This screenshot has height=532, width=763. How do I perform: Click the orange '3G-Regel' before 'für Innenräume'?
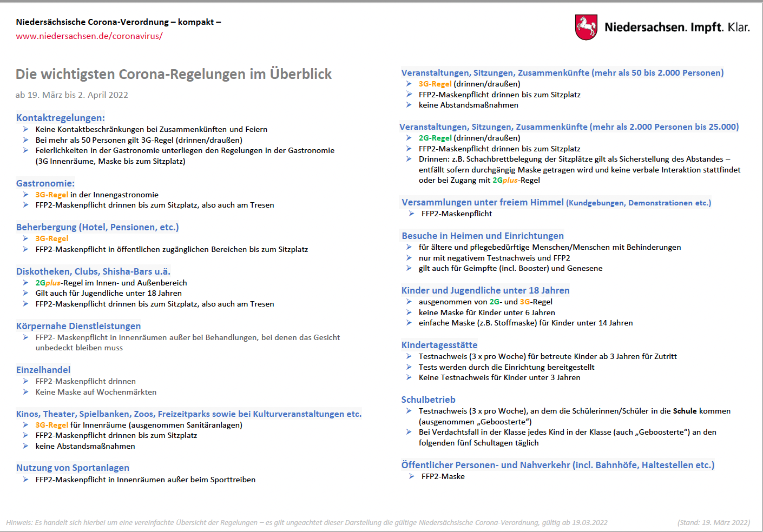click(52, 425)
